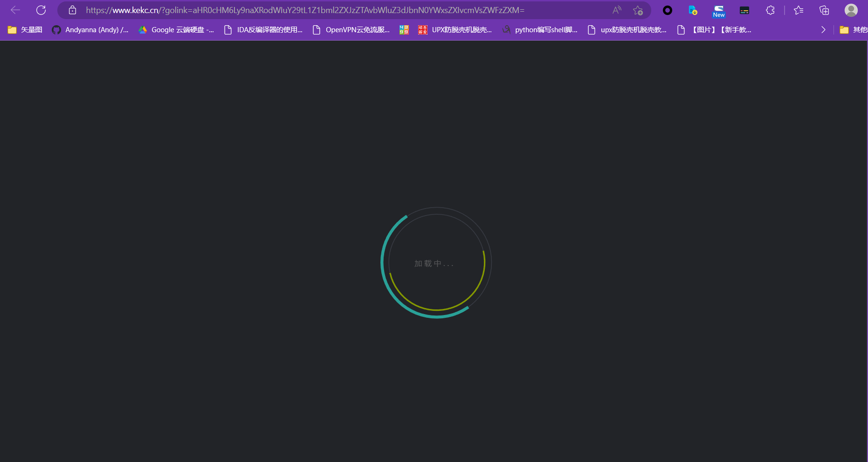Screen dimensions: 868x462
Task: Open the Andyanna (Andy) GitHub bookmark
Action: tap(90, 30)
